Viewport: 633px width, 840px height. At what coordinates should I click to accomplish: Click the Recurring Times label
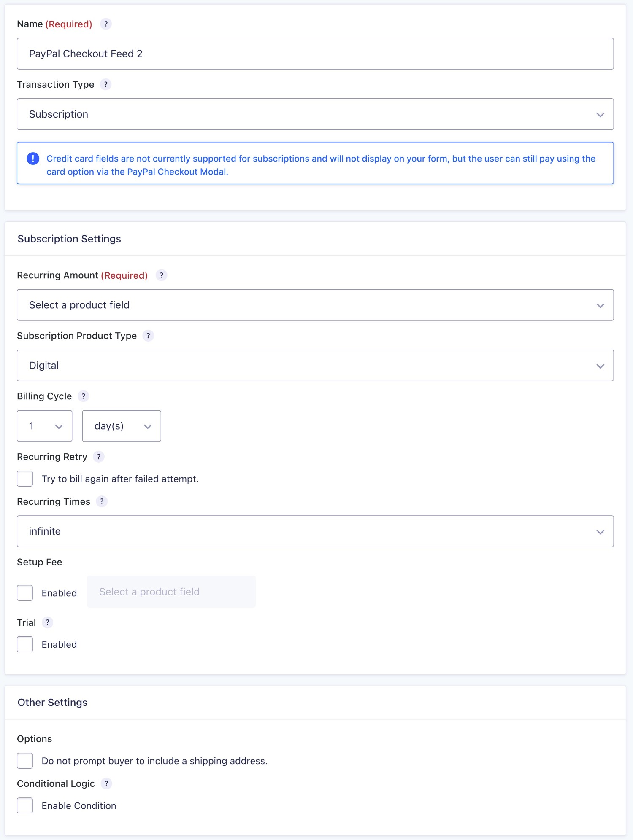(54, 501)
